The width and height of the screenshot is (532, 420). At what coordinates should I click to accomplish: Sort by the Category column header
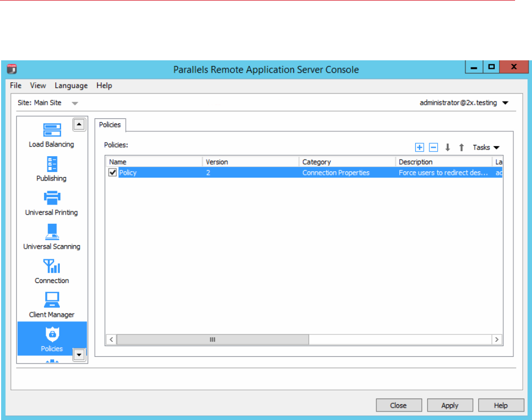point(347,162)
